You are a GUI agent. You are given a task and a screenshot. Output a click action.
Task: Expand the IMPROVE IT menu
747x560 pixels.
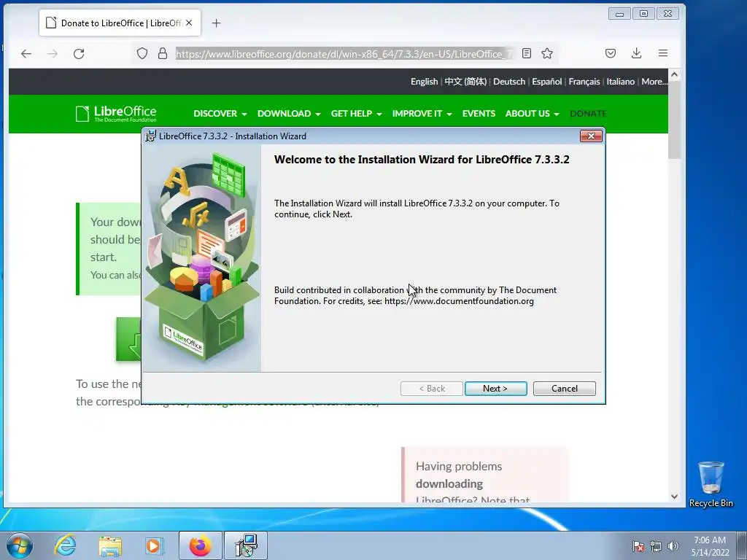click(x=422, y=113)
